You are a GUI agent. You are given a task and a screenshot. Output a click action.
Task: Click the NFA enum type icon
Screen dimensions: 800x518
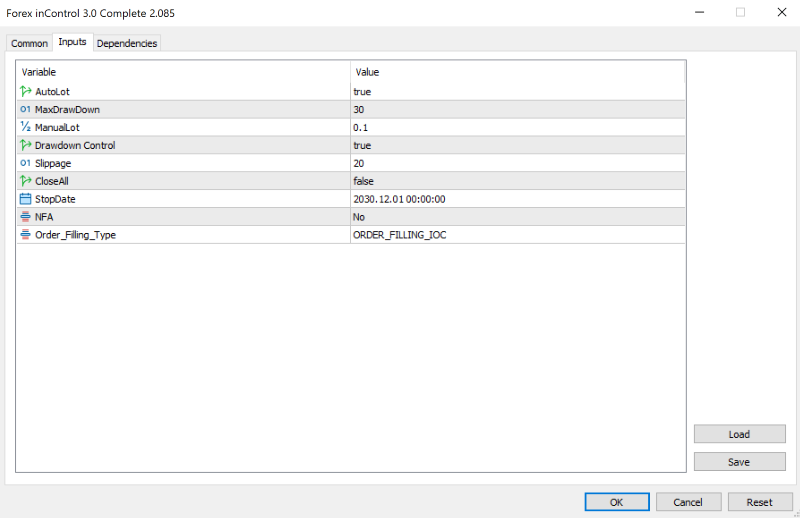[26, 217]
